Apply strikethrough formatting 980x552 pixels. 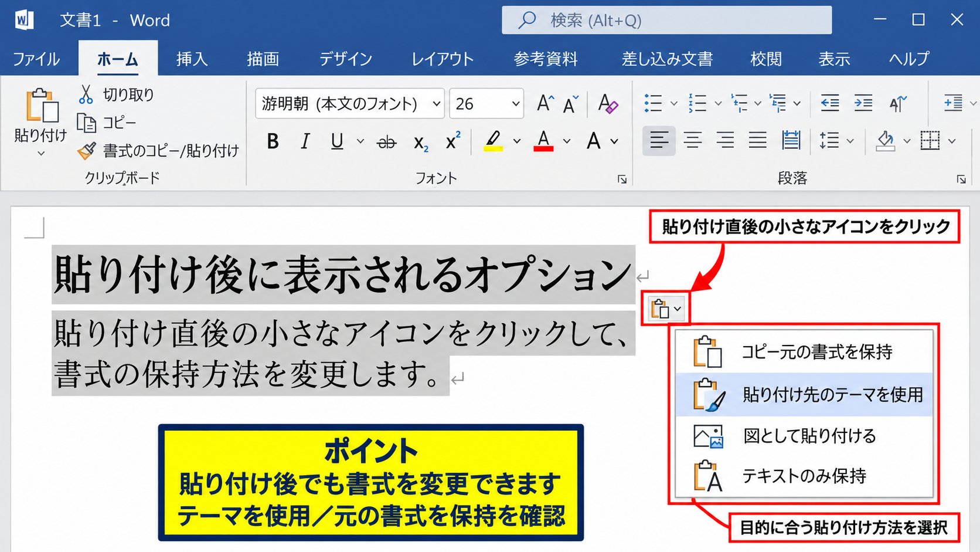386,142
